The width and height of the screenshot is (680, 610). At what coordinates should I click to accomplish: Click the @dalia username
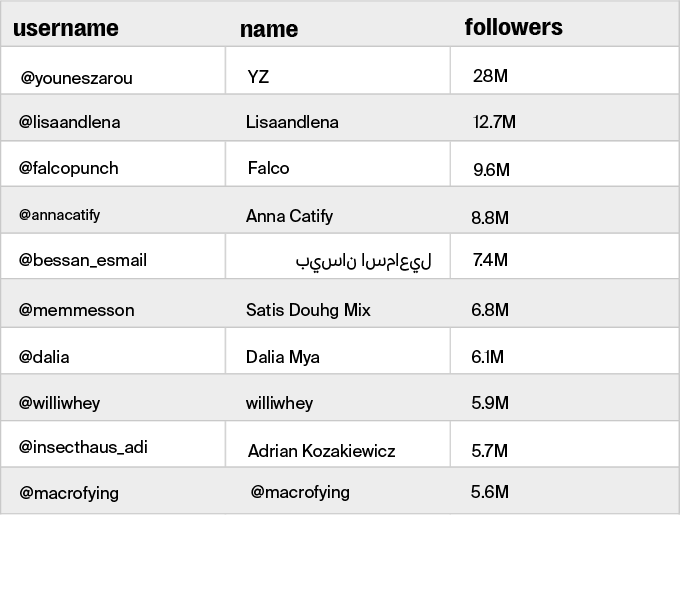pos(44,357)
